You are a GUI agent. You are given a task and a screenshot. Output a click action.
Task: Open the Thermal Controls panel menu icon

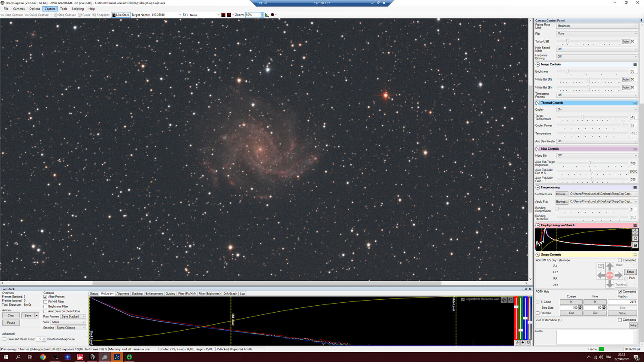pyautogui.click(x=635, y=103)
